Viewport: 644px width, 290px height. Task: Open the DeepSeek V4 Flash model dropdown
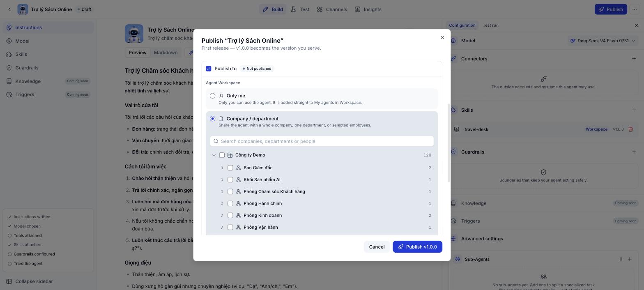[x=603, y=41]
